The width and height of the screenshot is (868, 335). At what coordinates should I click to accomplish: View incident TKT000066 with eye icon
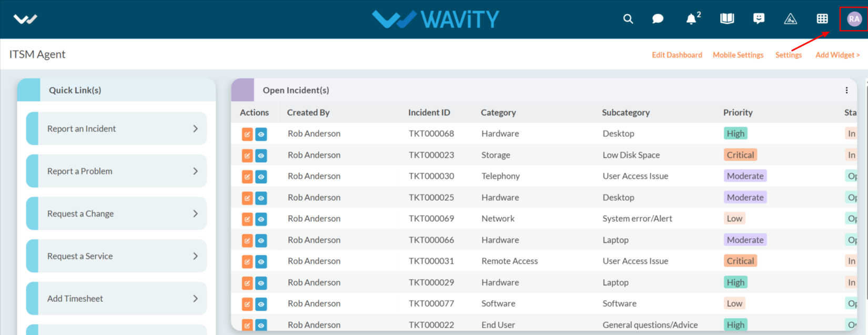click(261, 240)
